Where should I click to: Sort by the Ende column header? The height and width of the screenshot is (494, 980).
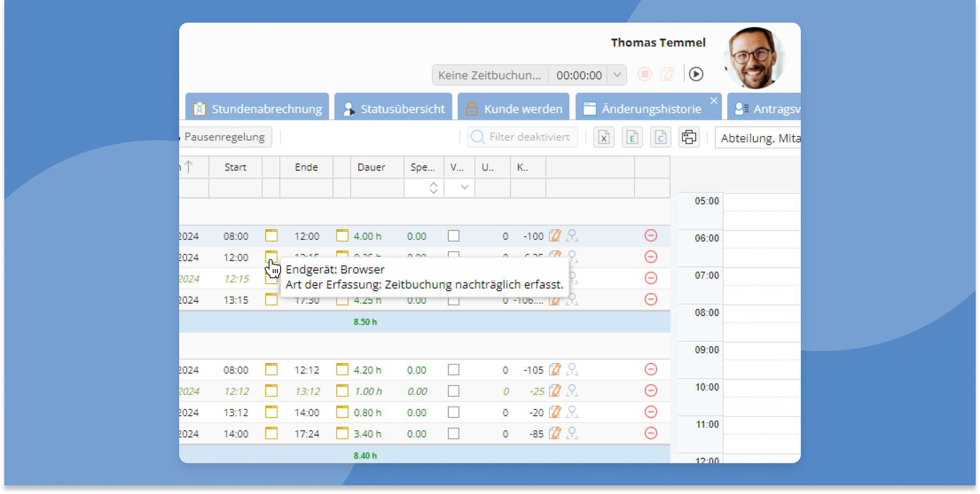pos(306,167)
